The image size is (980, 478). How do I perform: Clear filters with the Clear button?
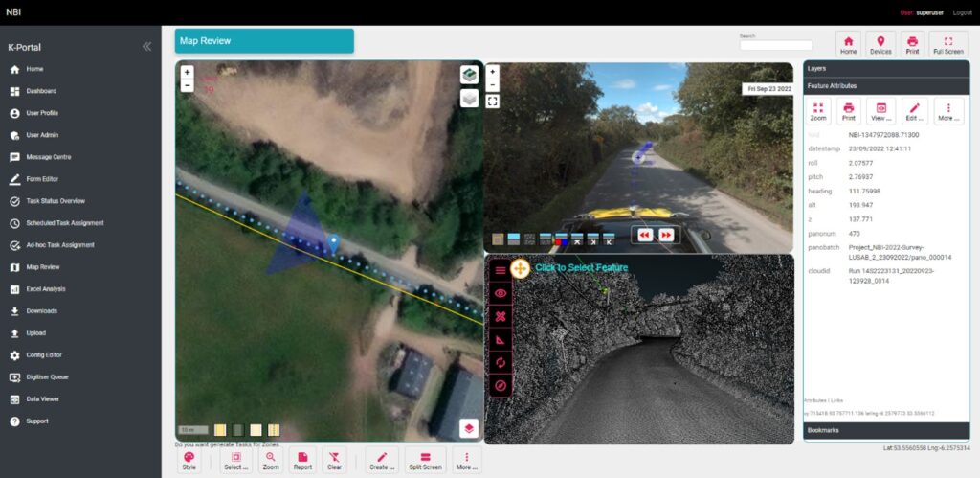tap(334, 461)
